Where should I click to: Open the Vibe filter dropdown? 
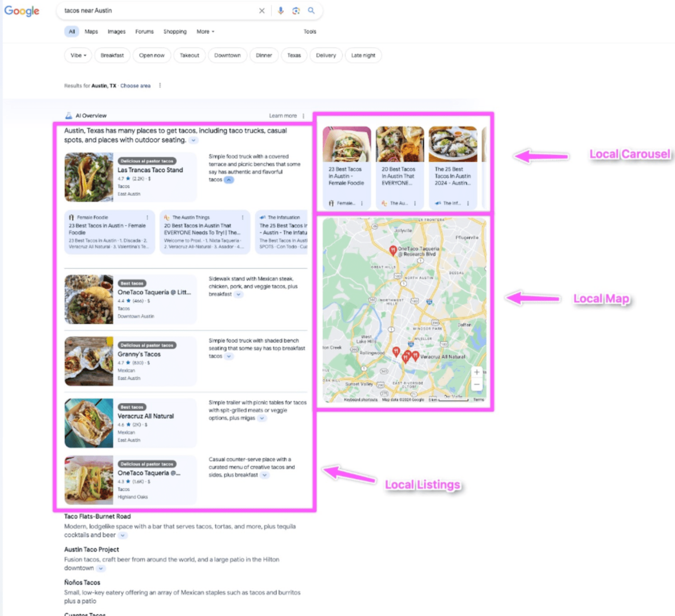(x=78, y=55)
